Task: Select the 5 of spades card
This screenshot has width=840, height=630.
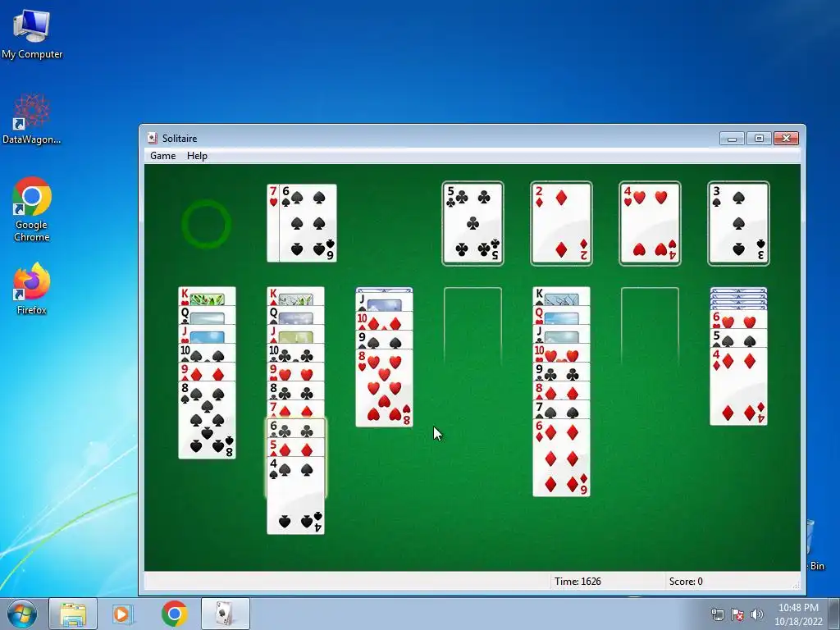Action: 738,339
